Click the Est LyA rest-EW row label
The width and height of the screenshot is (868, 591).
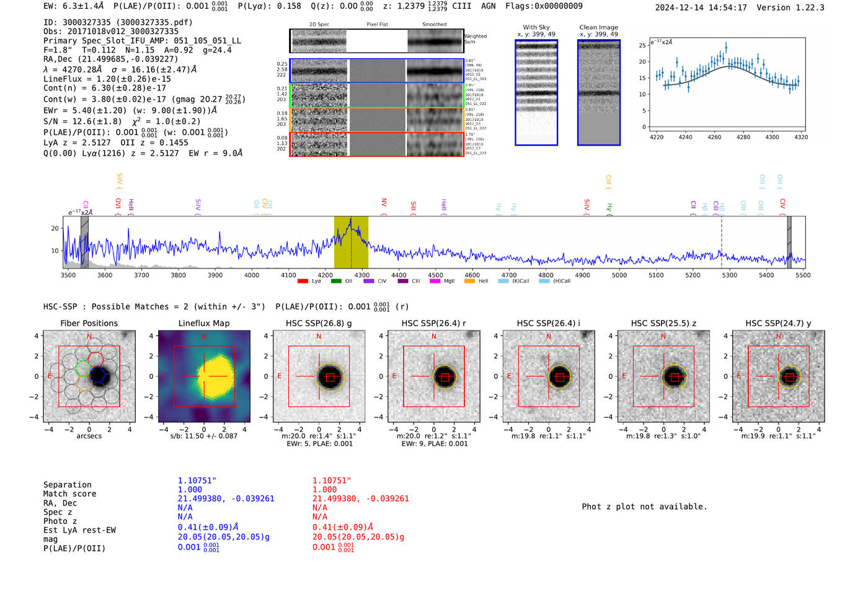79,530
